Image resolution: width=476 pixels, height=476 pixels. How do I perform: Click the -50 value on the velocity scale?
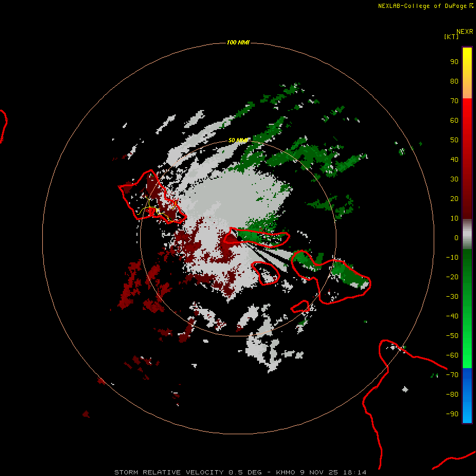point(452,336)
